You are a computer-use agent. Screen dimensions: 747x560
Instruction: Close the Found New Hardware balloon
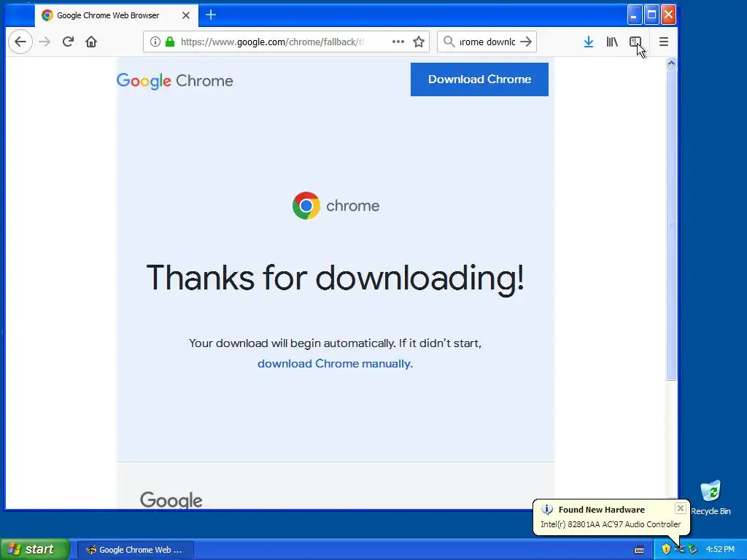[681, 508]
